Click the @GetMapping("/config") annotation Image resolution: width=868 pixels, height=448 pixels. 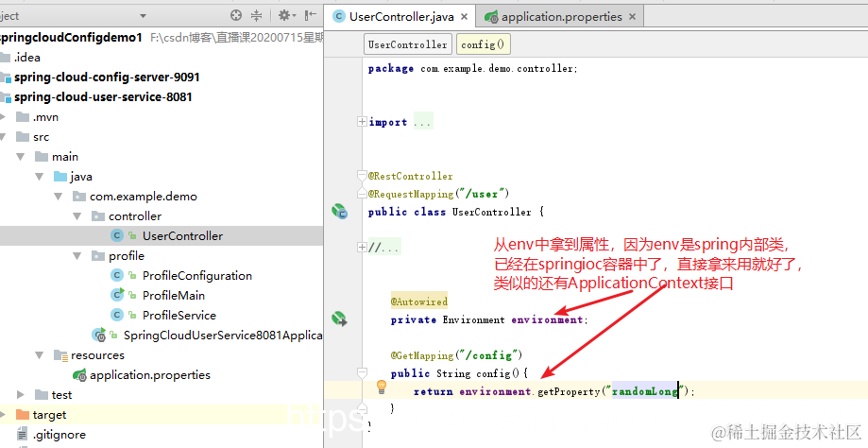[x=456, y=355]
